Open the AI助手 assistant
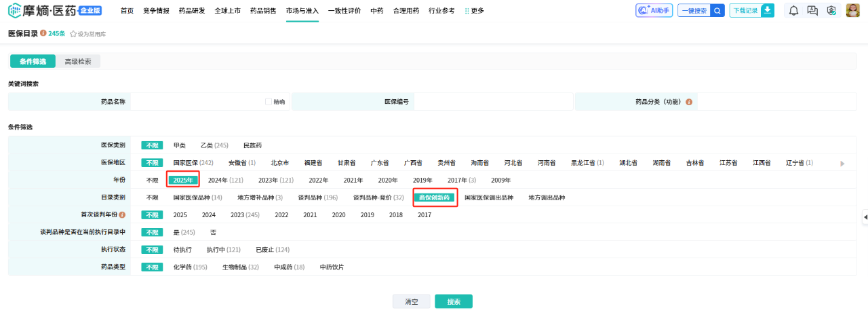The height and width of the screenshot is (319, 868). pos(654,10)
